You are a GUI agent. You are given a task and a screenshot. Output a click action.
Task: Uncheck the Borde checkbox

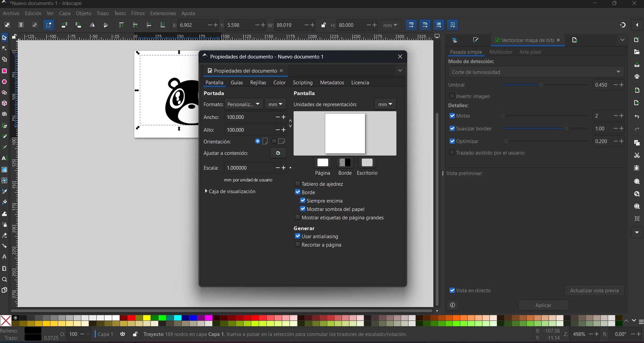click(298, 192)
